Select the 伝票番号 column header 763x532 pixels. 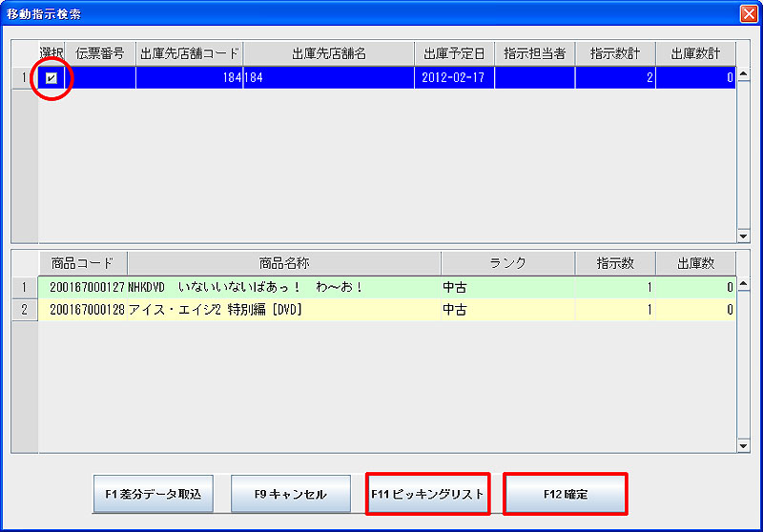pos(100,53)
